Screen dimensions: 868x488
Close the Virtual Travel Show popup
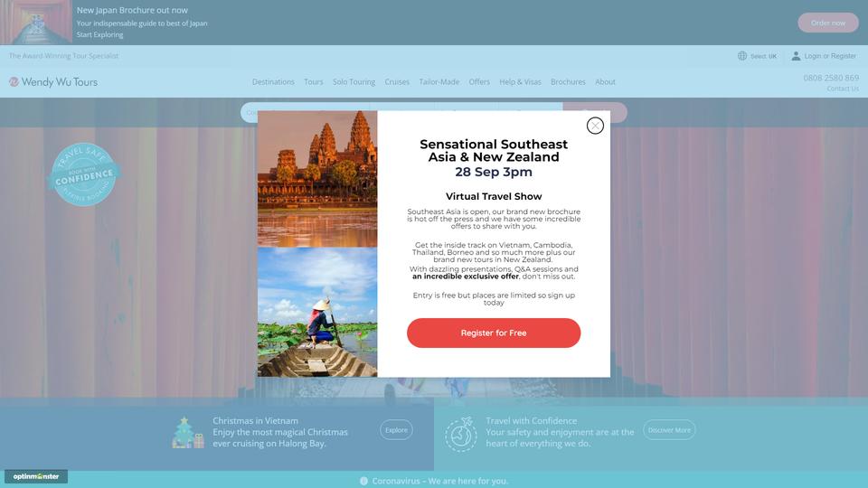click(x=595, y=127)
